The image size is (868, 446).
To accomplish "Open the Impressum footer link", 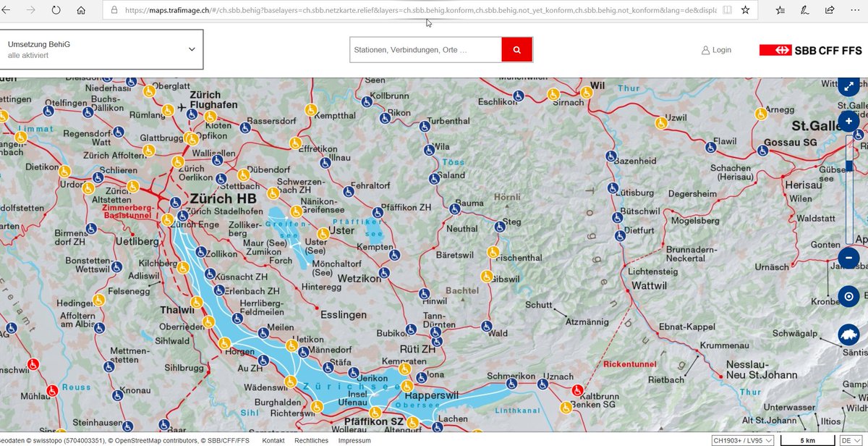I will point(354,440).
